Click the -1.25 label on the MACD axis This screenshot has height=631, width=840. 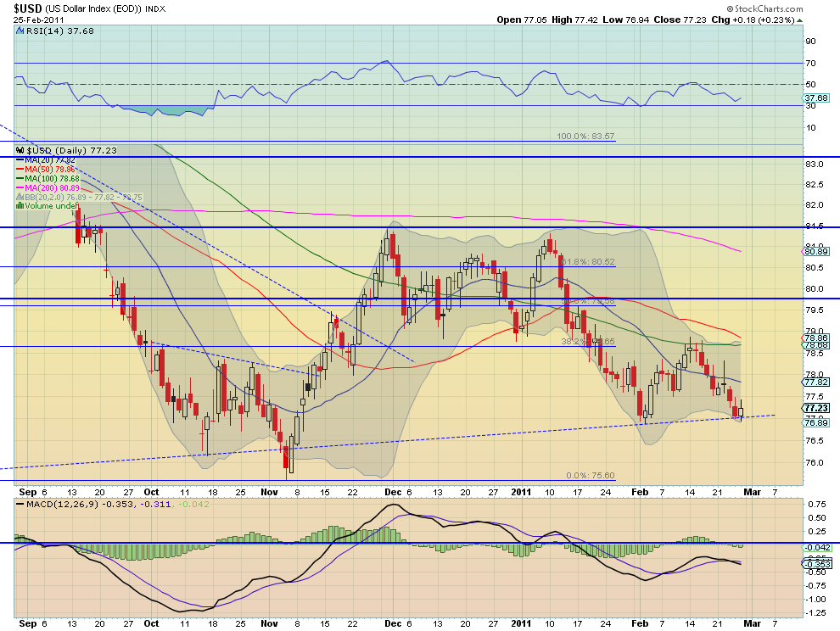pyautogui.click(x=815, y=613)
